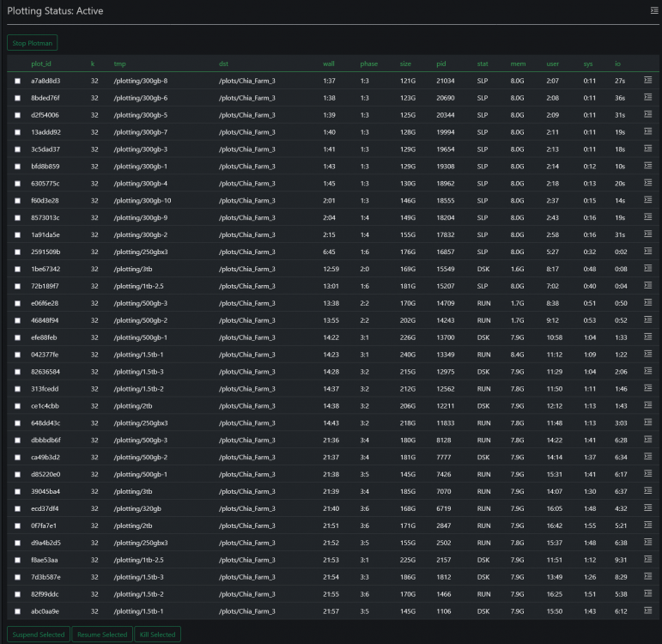Sort table by size column header
Image resolution: width=662 pixels, height=644 pixels.
tap(405, 64)
